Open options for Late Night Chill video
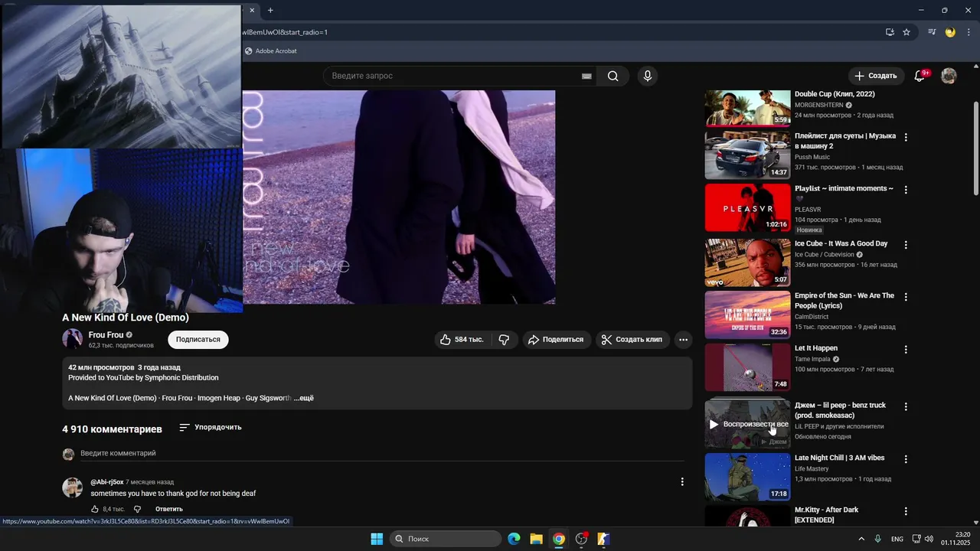This screenshot has height=551, width=980. coord(906,459)
